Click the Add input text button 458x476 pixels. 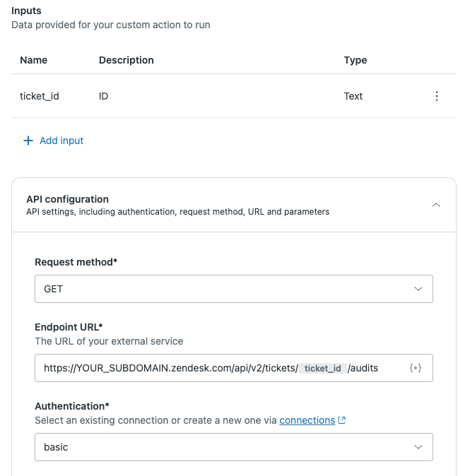point(61,141)
